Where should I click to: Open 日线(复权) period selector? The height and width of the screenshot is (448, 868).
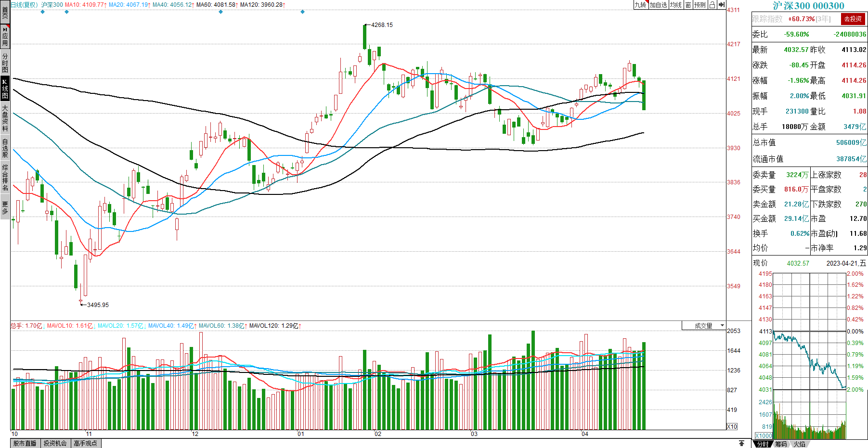click(24, 5)
